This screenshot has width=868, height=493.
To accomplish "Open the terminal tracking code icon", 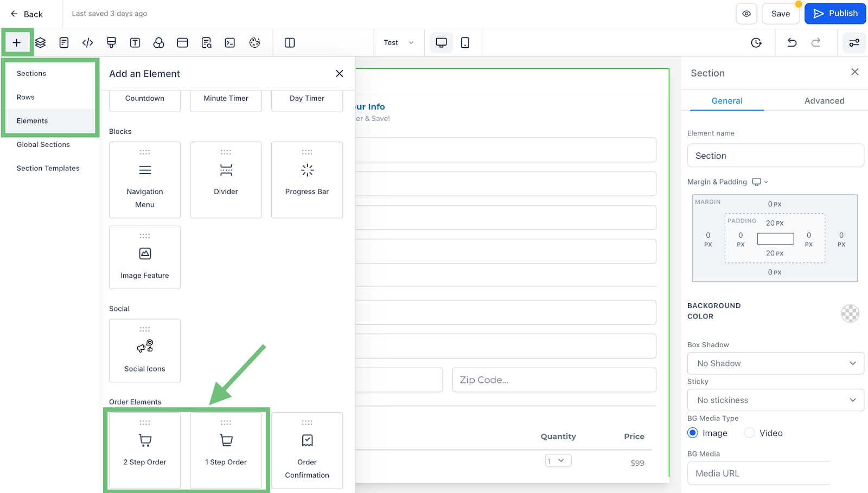I will point(230,42).
